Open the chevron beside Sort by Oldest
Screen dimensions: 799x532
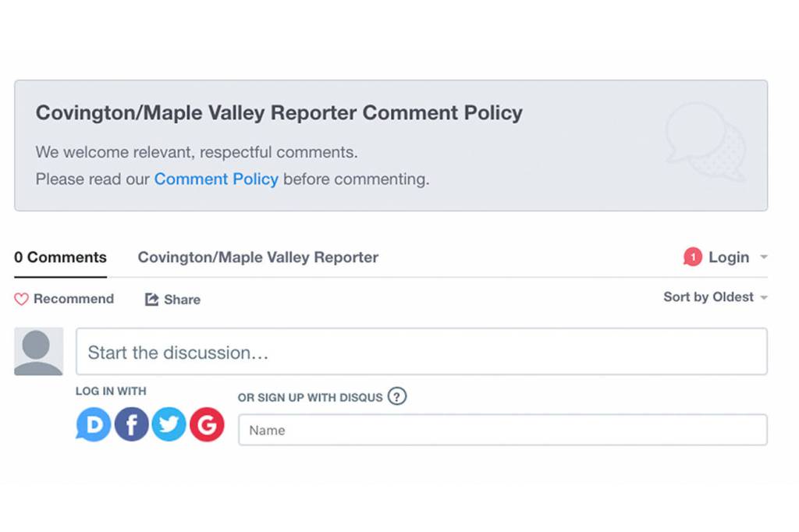pyautogui.click(x=762, y=297)
